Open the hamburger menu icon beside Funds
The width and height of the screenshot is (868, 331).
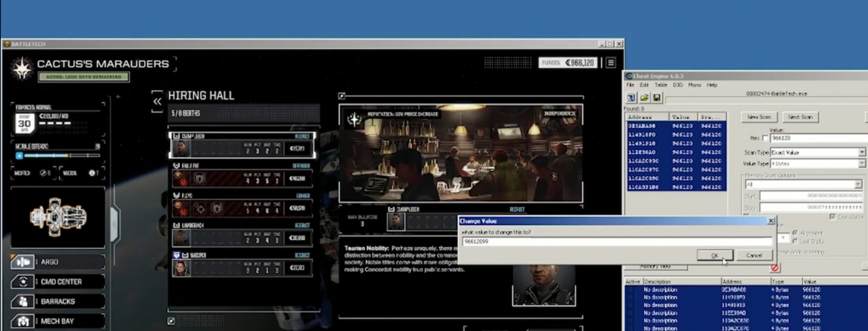(x=611, y=63)
